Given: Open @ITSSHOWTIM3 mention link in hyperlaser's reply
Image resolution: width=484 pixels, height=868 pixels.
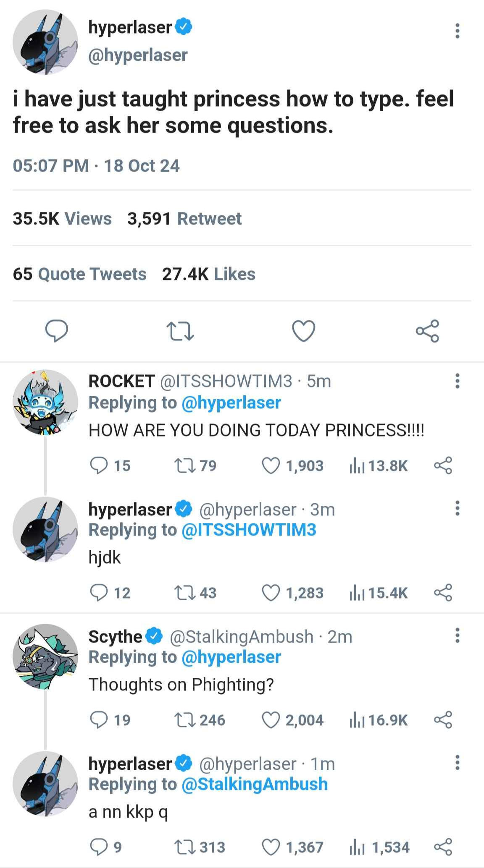Looking at the screenshot, I should point(249,530).
